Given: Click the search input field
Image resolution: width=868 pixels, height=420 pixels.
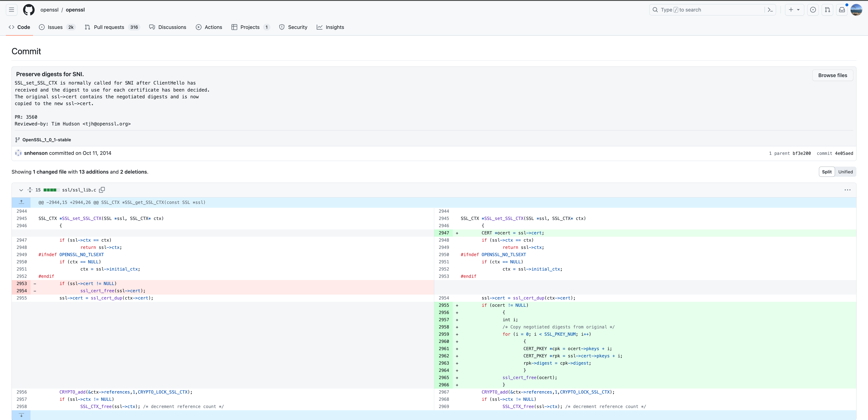Looking at the screenshot, I should tap(708, 9).
